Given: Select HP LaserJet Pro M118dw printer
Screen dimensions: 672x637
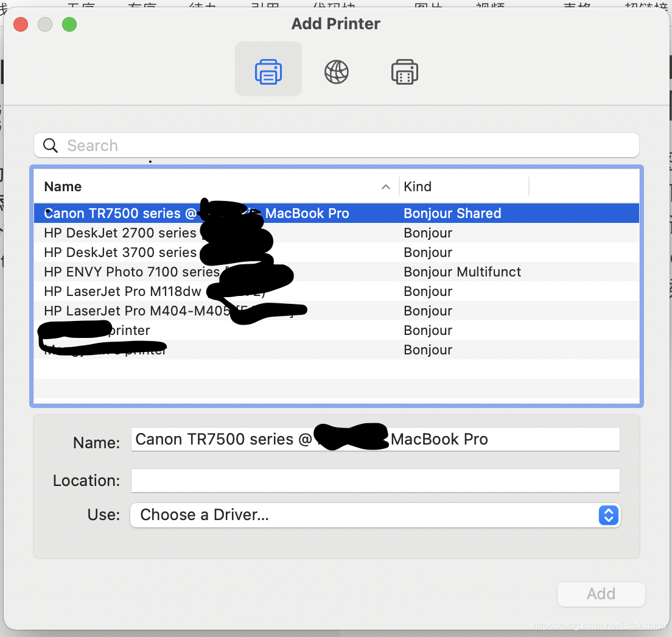Looking at the screenshot, I should point(337,291).
